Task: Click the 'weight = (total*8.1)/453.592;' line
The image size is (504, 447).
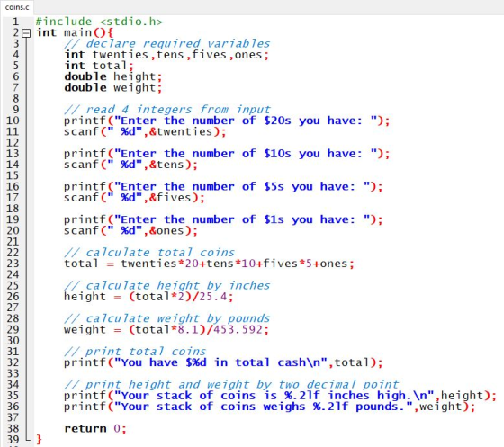Action: 166,329
